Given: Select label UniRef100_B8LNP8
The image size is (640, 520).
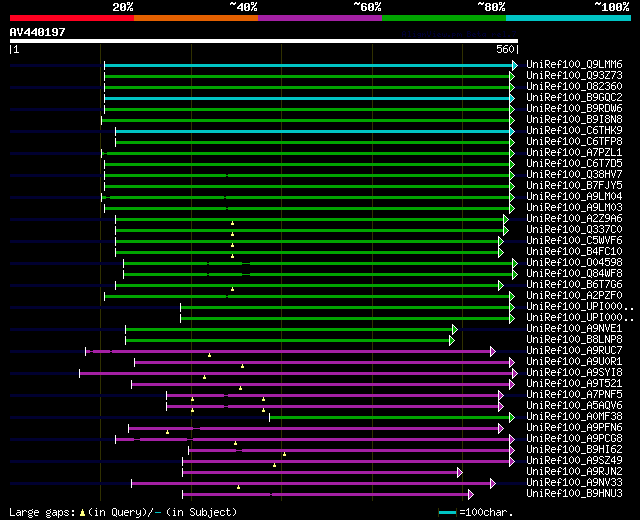Looking at the screenshot, I should (x=574, y=340).
